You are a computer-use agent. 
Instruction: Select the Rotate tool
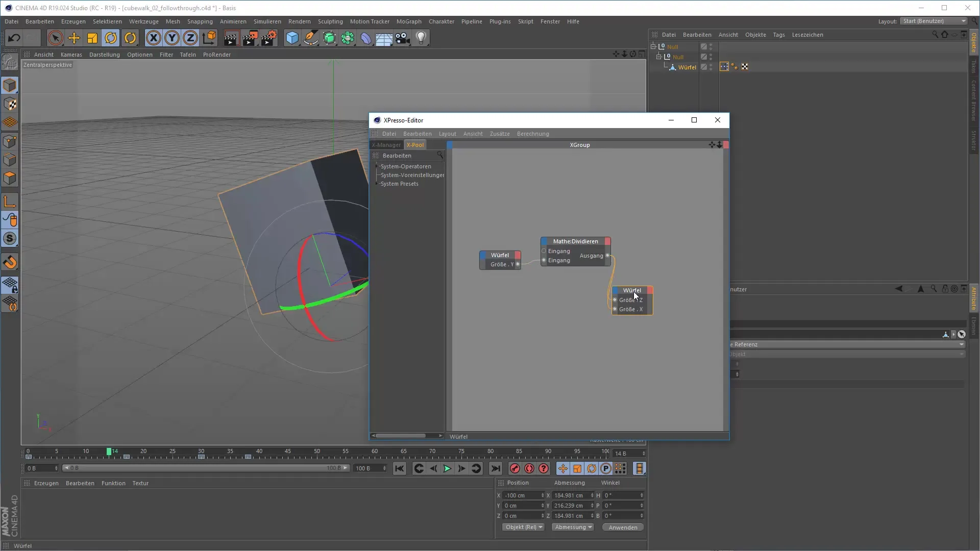[x=111, y=38]
